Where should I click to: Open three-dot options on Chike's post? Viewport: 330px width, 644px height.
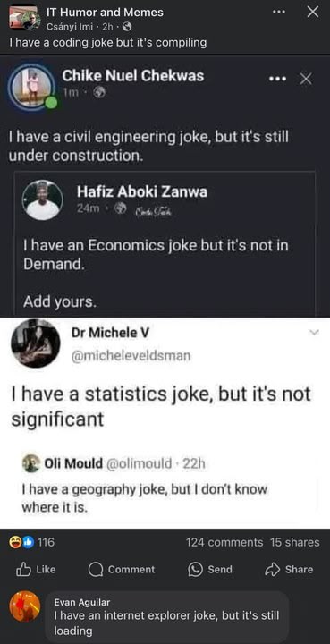click(276, 79)
